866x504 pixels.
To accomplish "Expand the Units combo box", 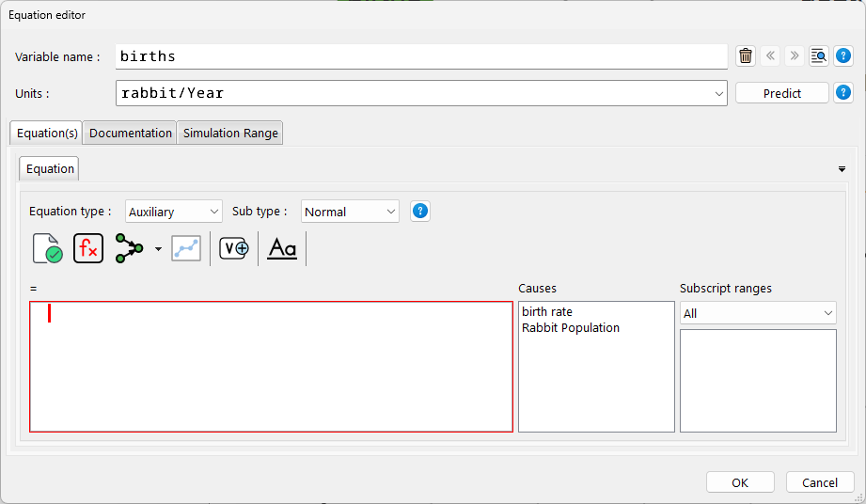I will click(719, 93).
